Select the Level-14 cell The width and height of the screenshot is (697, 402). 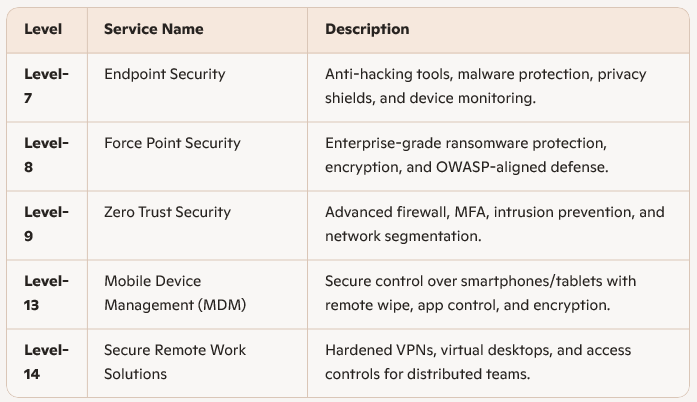point(46,362)
